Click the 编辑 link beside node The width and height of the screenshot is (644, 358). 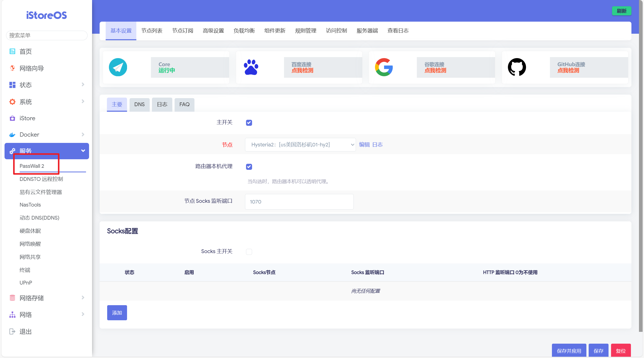click(x=364, y=145)
